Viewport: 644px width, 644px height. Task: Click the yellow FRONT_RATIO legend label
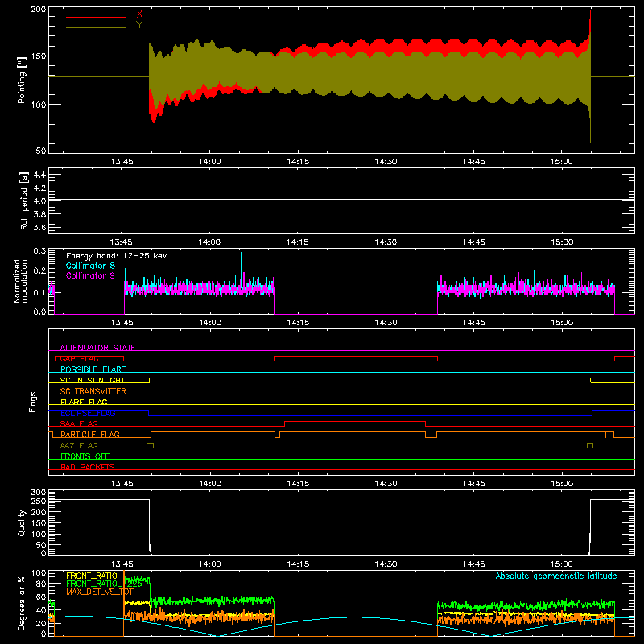(92, 576)
